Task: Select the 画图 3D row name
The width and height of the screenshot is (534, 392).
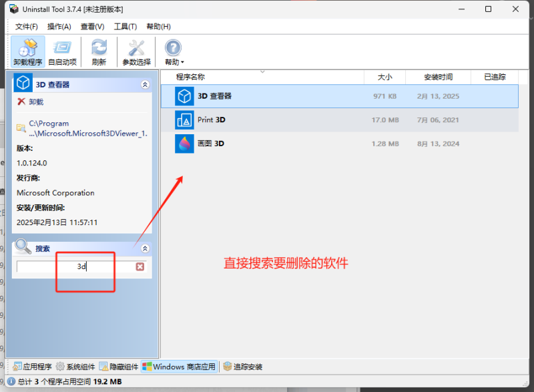Action: coord(211,144)
